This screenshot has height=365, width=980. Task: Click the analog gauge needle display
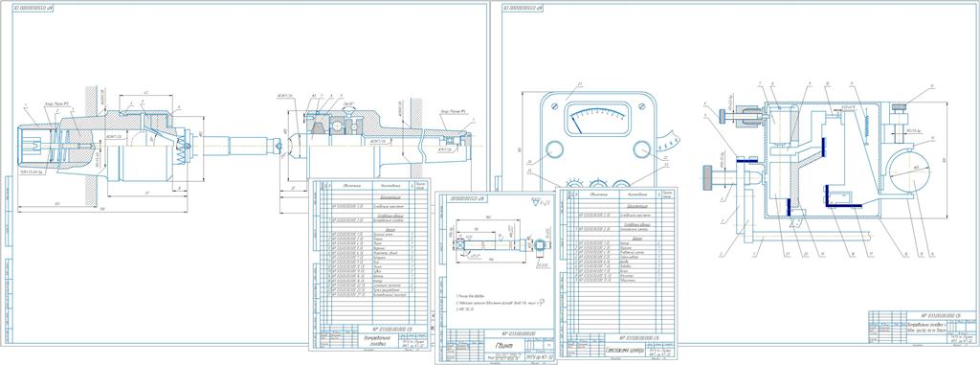point(597,119)
